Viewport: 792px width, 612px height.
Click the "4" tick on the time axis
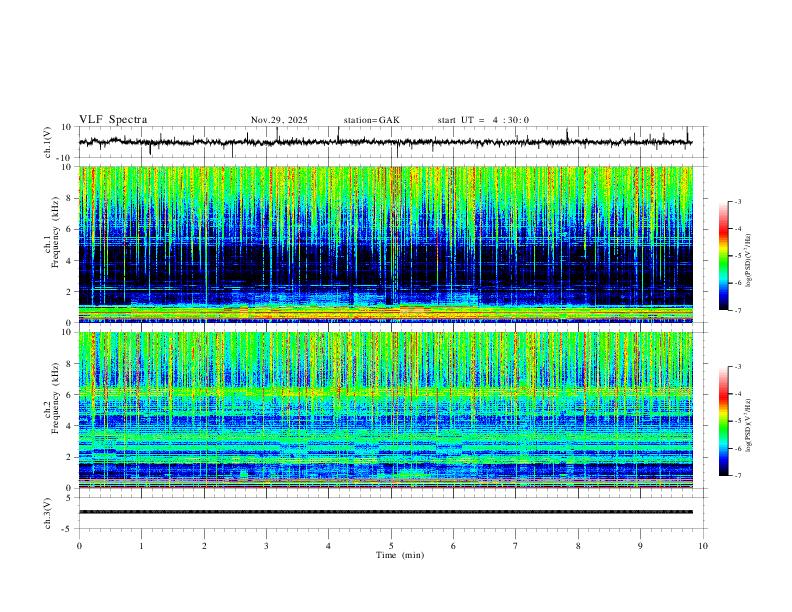pyautogui.click(x=329, y=546)
